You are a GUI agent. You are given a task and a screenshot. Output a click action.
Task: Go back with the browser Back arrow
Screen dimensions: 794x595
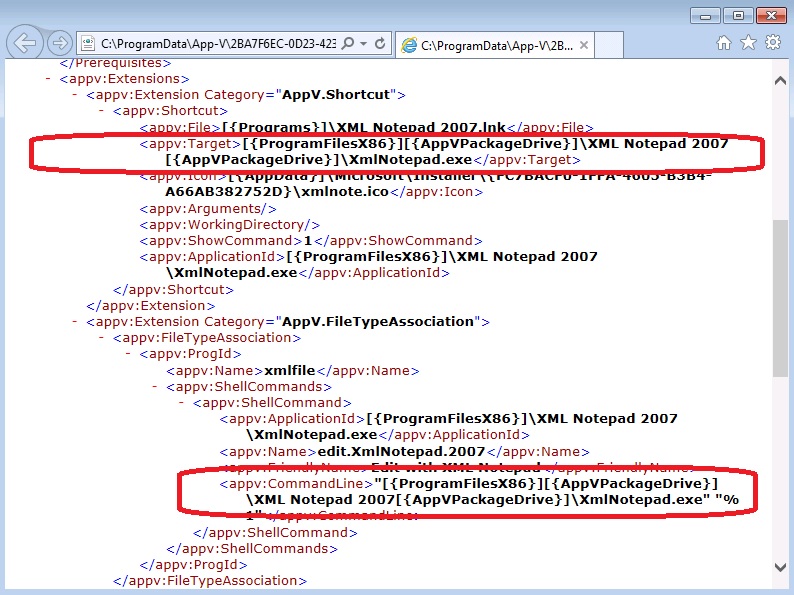pyautogui.click(x=24, y=43)
